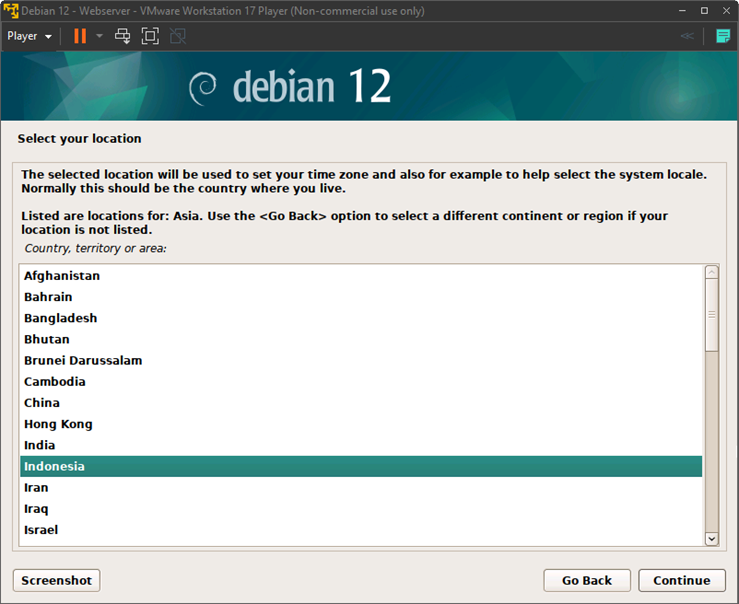
Task: Click the pause virtual machine icon
Action: (x=80, y=36)
